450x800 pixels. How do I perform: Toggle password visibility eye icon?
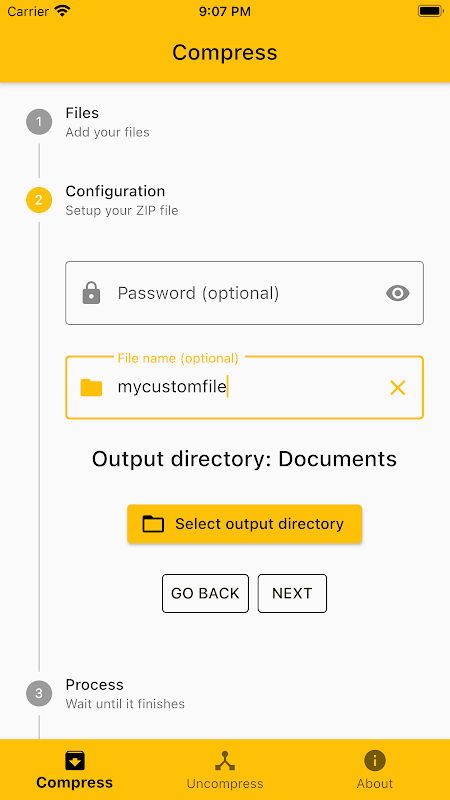(x=397, y=293)
